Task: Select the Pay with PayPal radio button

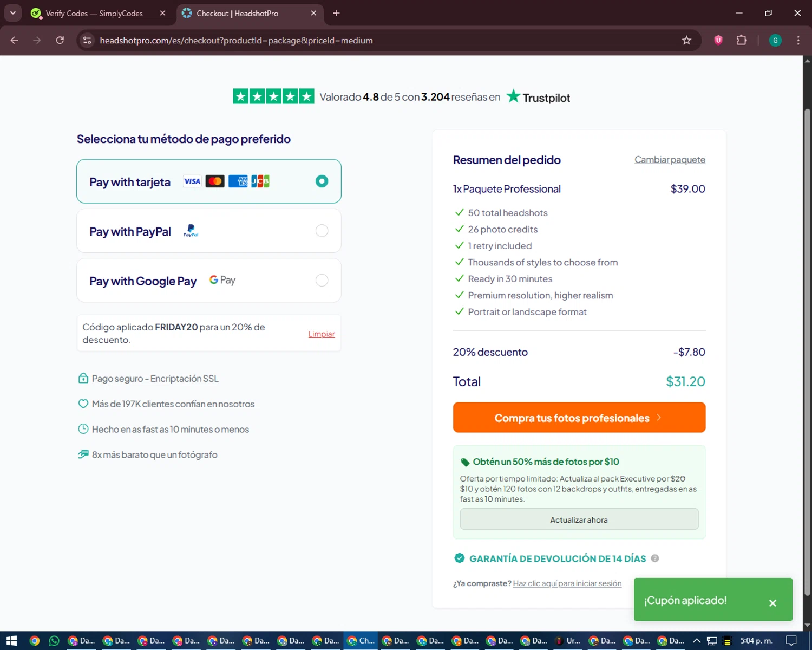Action: click(322, 231)
